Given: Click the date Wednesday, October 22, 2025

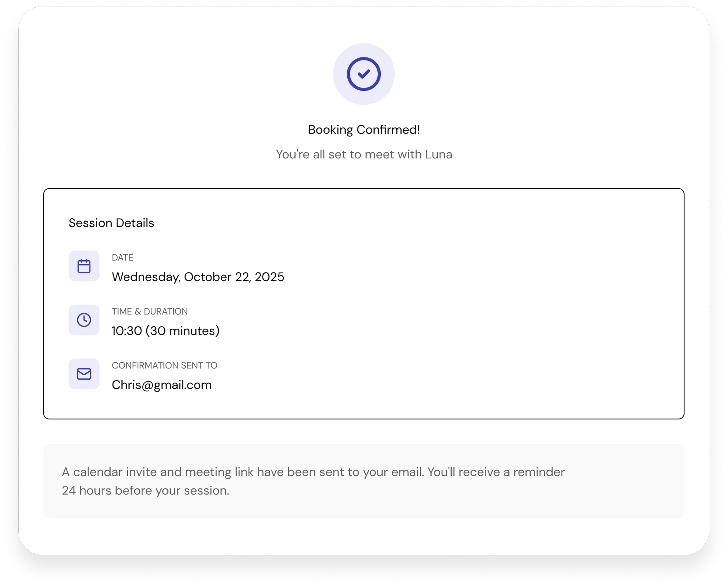Looking at the screenshot, I should tap(198, 277).
